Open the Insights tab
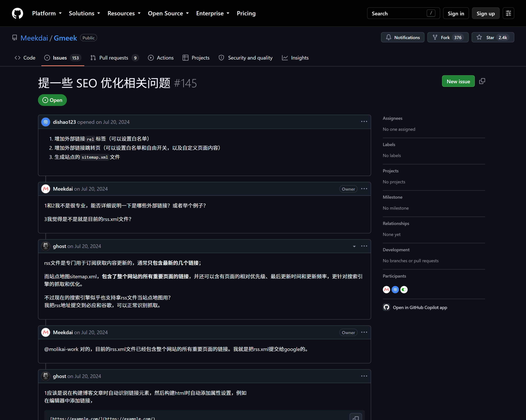 coord(295,58)
